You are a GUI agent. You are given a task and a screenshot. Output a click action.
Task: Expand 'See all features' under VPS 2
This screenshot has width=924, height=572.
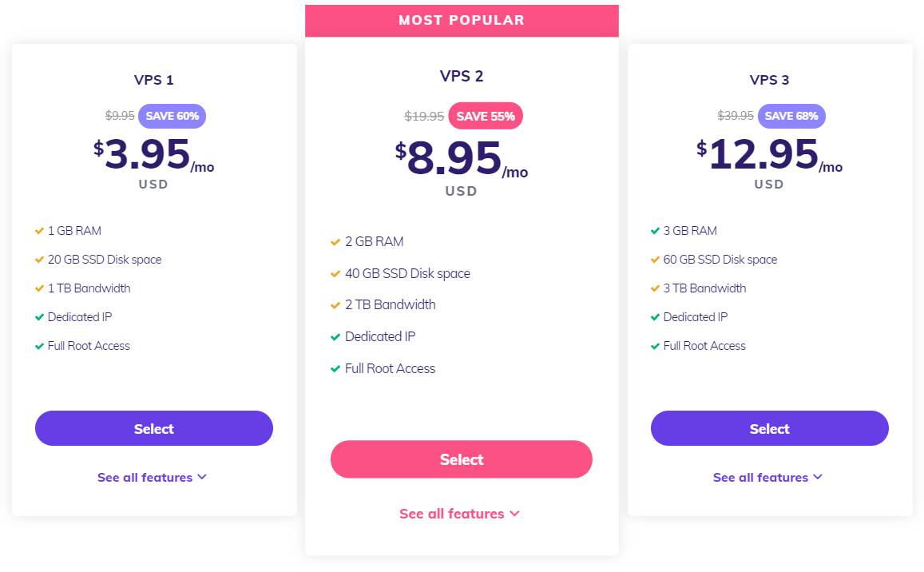point(460,514)
